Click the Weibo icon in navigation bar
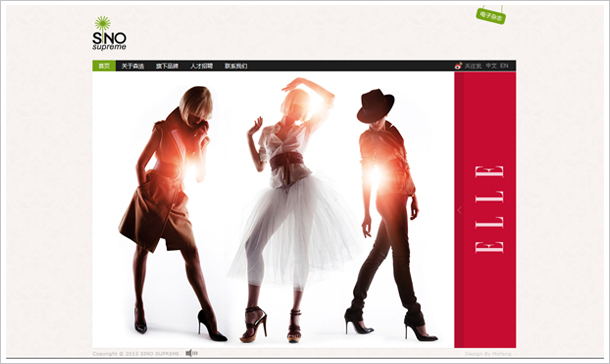Screen dimensions: 610x364 coord(458,66)
